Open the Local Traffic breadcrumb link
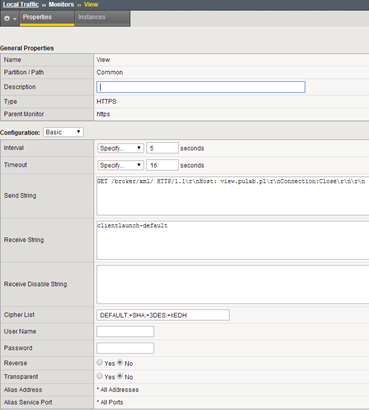 (21, 4)
